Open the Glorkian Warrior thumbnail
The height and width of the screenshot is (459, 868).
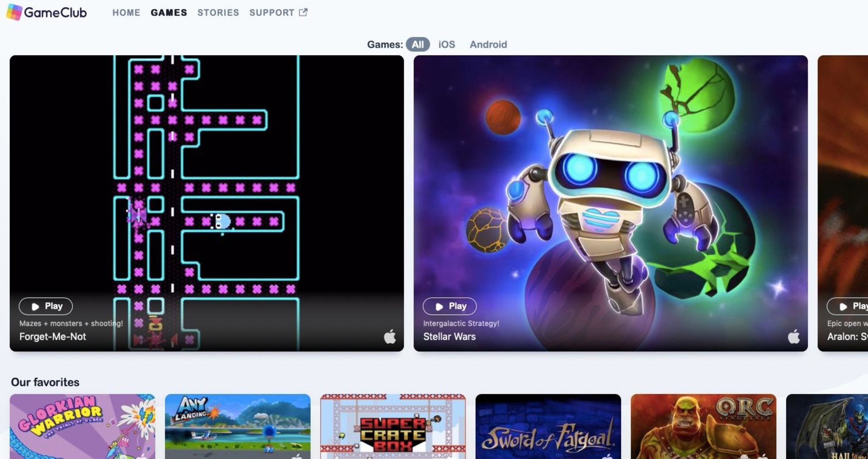pos(83,426)
